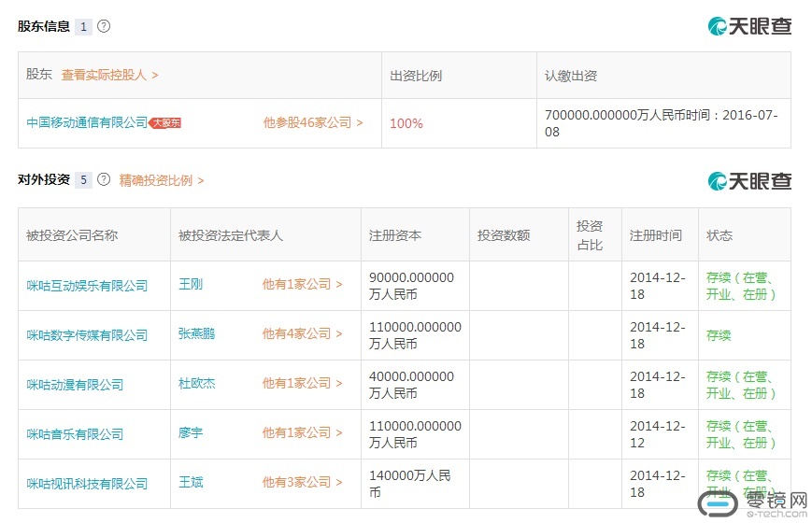Image resolution: width=812 pixels, height=523 pixels.
Task: Click 140000万人民币 registered capital cell
Action: [415, 484]
